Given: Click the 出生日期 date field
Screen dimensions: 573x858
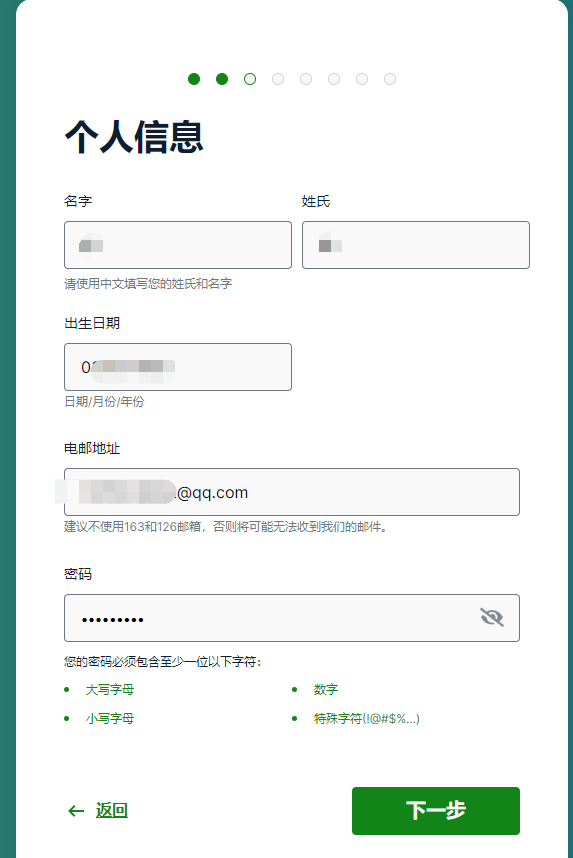Looking at the screenshot, I should pyautogui.click(x=178, y=367).
